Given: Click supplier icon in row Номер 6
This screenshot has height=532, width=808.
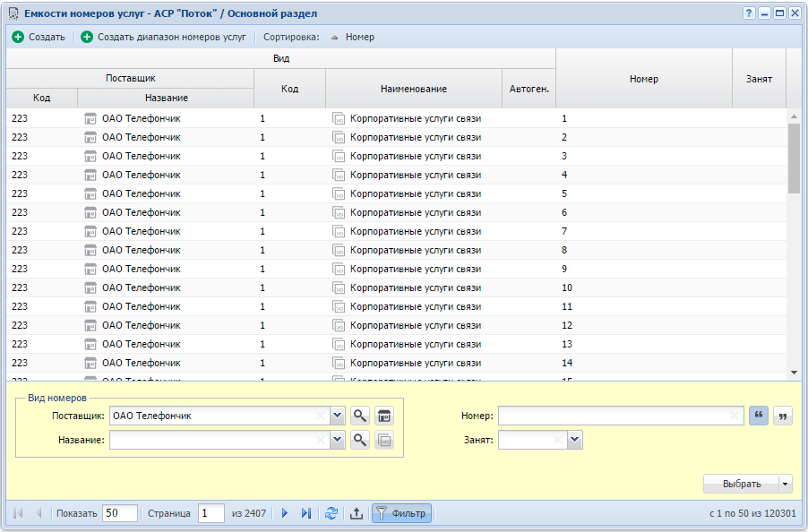Looking at the screenshot, I should (90, 212).
